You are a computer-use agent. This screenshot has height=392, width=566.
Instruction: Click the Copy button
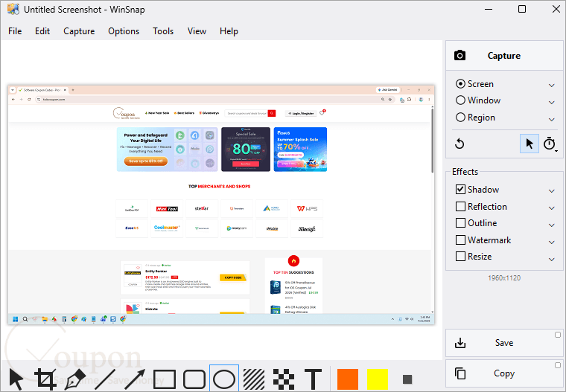point(504,373)
